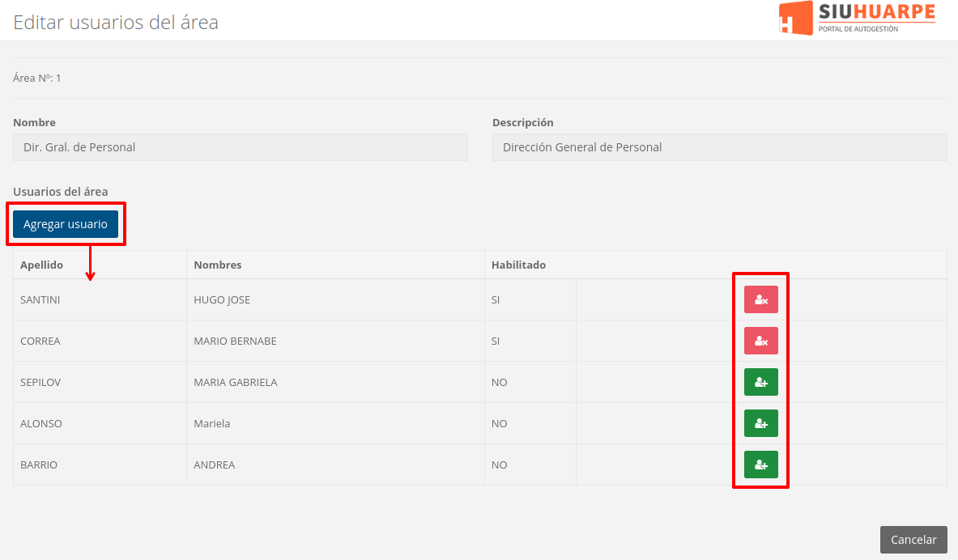The image size is (958, 560).
Task: Enable user BARRIO using the green icon
Action: click(x=760, y=465)
